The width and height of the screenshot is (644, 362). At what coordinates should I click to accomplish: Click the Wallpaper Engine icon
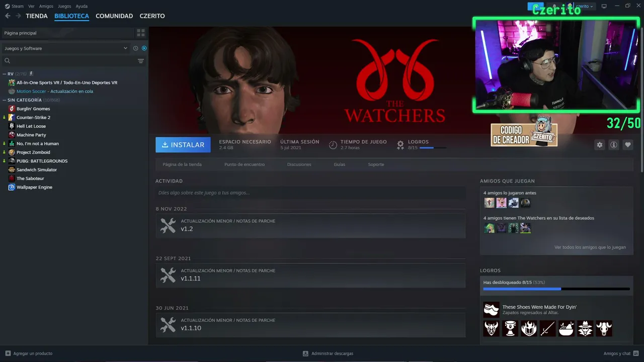(12, 187)
